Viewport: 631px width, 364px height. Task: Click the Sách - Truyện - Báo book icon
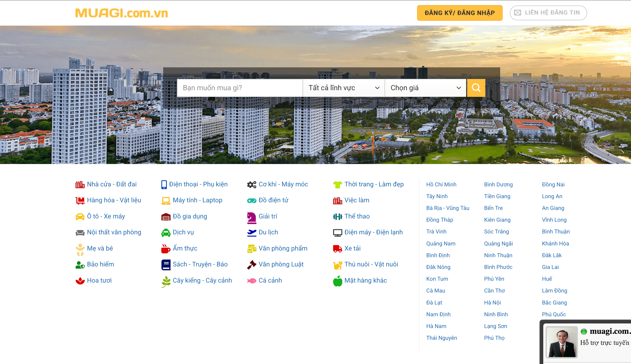click(165, 265)
